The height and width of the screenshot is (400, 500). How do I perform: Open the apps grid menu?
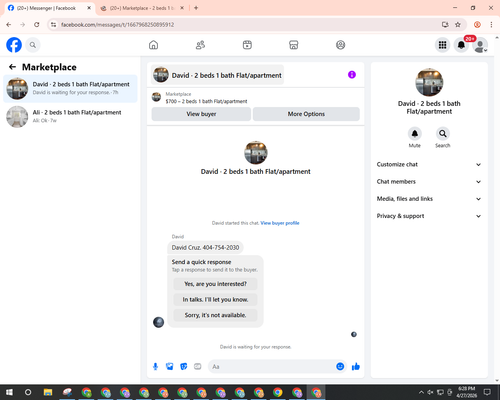(x=442, y=45)
